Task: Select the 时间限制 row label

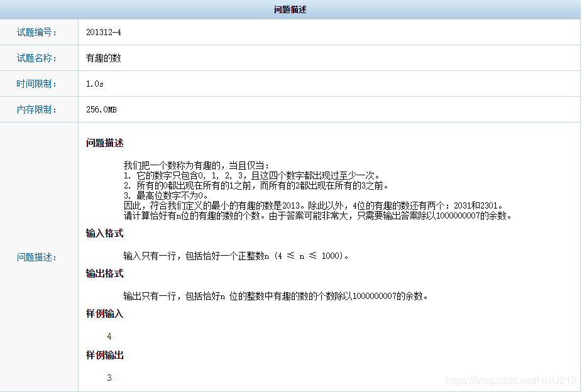Action: (38, 83)
